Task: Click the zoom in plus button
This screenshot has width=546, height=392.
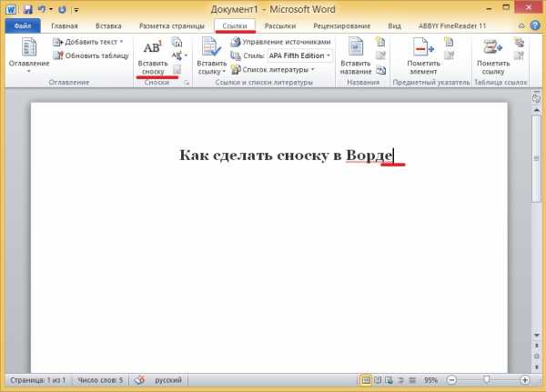Action: coord(525,380)
